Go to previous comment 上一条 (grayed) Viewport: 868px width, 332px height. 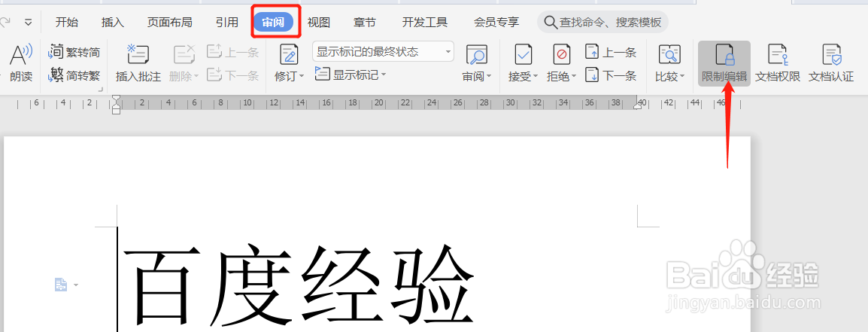click(232, 52)
